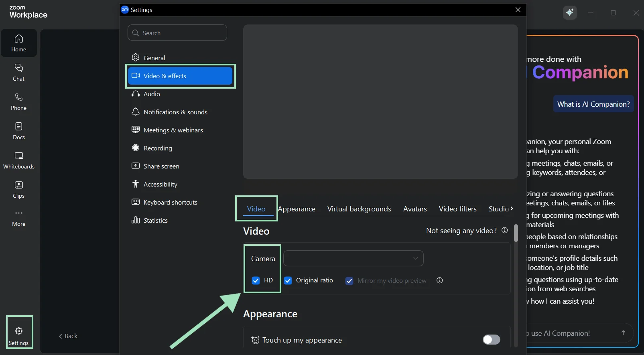Switch to the Video tab
This screenshot has width=644, height=355.
click(x=256, y=209)
